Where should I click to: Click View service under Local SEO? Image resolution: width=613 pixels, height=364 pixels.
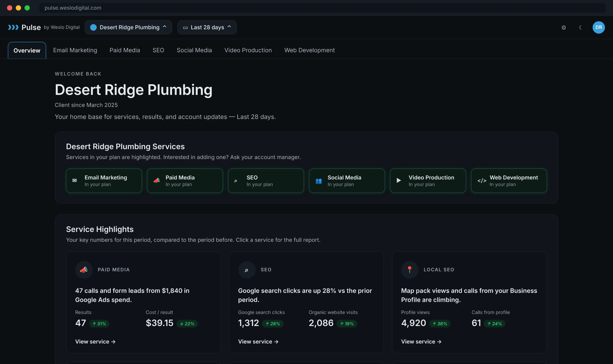421,342
